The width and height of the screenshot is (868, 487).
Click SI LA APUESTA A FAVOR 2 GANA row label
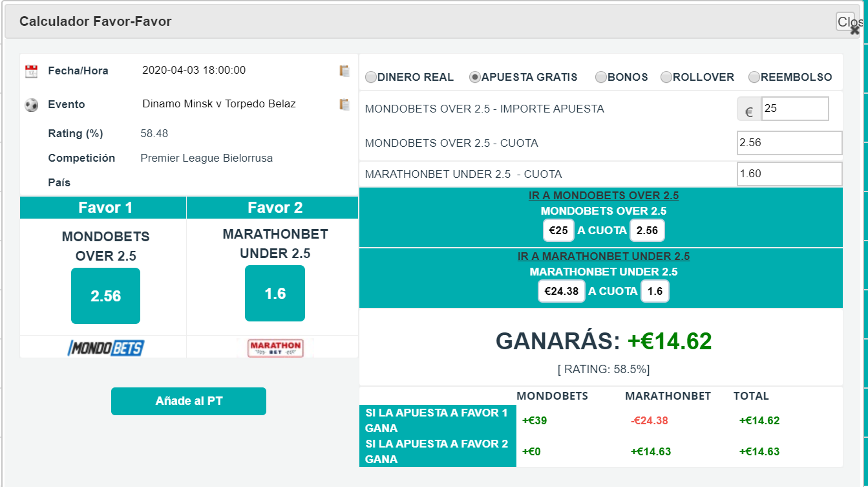(x=437, y=451)
